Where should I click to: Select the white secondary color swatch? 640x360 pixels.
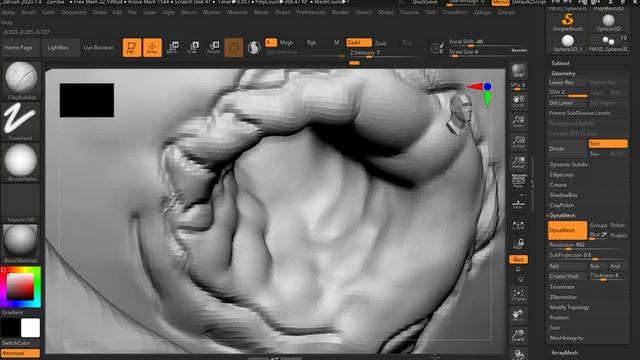point(31,327)
